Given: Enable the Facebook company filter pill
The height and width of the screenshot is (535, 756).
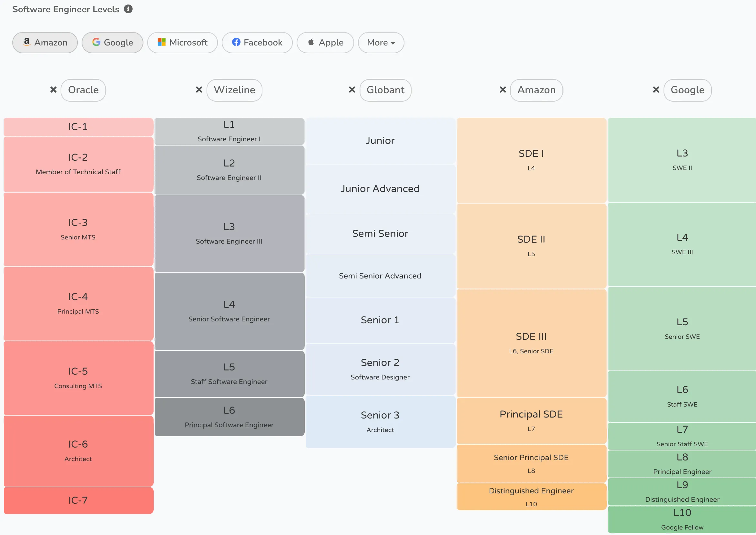Looking at the screenshot, I should 257,43.
